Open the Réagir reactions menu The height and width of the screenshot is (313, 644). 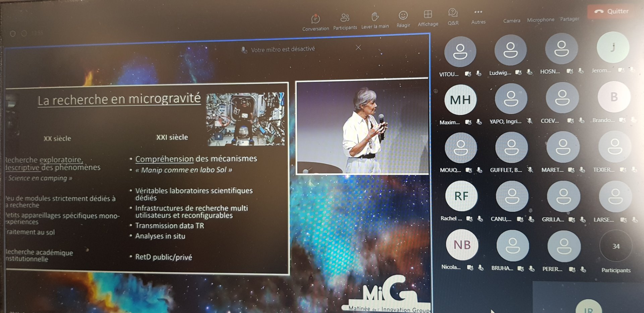[403, 19]
